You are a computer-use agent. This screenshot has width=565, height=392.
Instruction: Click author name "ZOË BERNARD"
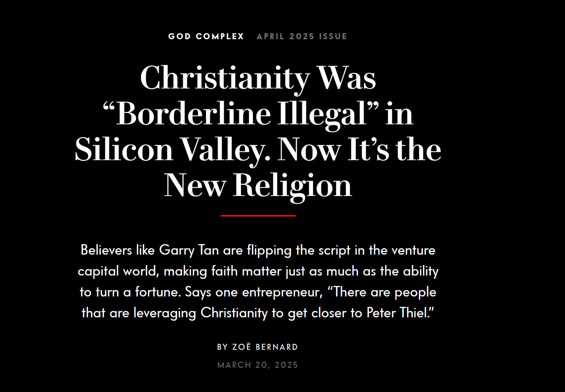pyautogui.click(x=265, y=347)
